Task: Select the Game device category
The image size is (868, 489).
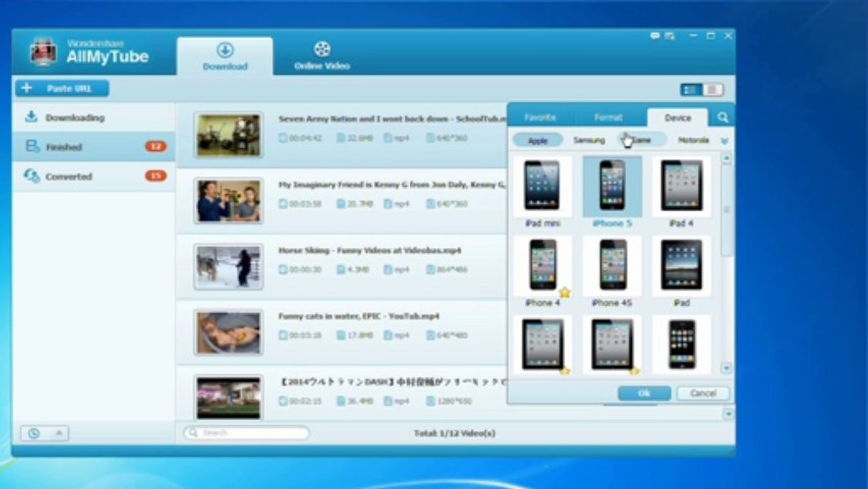Action: click(x=641, y=140)
